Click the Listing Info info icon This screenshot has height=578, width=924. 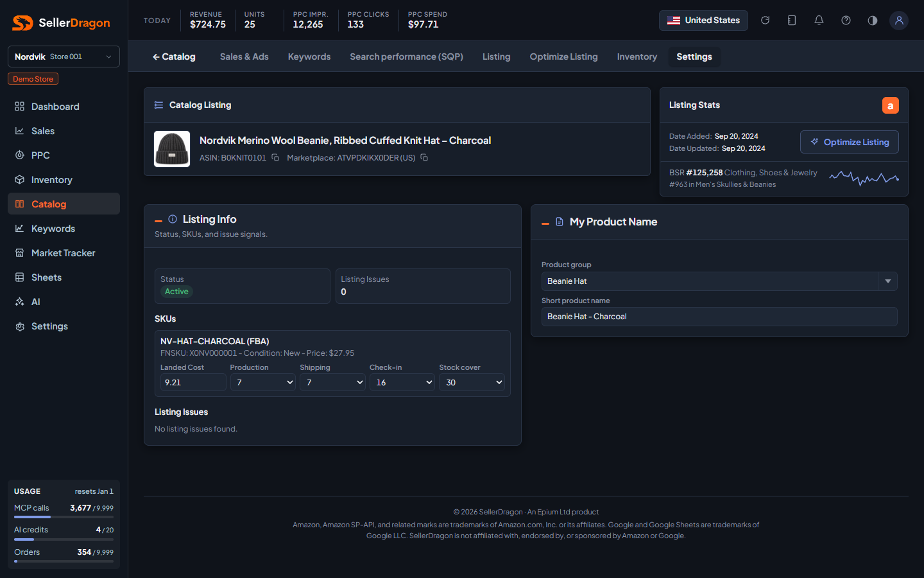pyautogui.click(x=173, y=219)
